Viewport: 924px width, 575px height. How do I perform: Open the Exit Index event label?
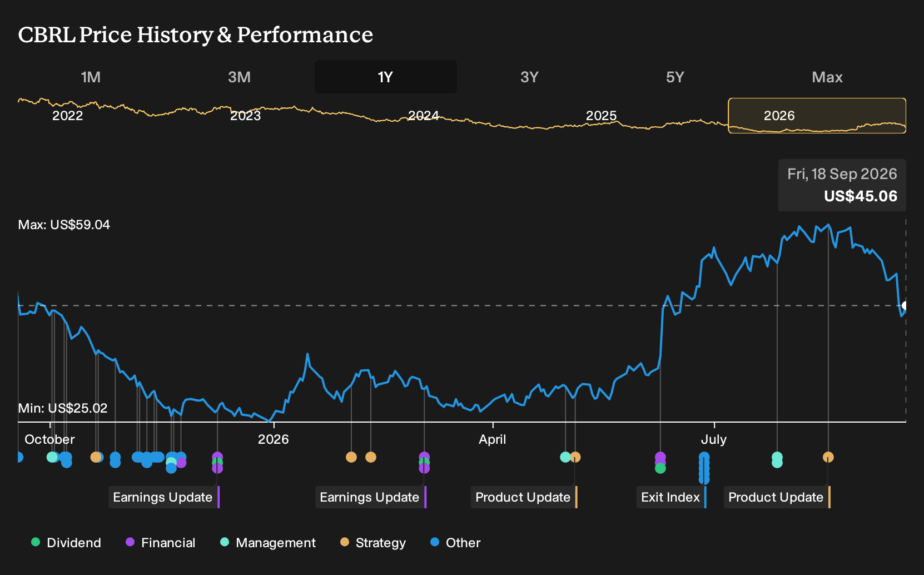tap(672, 497)
